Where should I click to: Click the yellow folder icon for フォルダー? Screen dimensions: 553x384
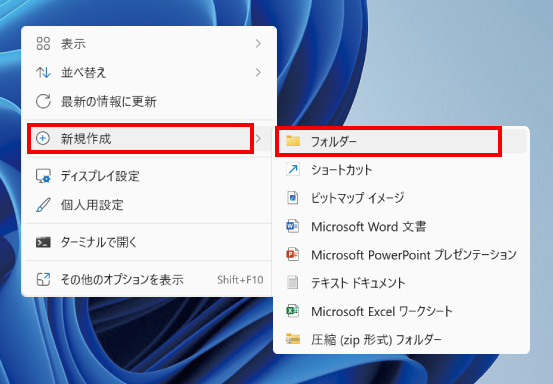pos(293,141)
